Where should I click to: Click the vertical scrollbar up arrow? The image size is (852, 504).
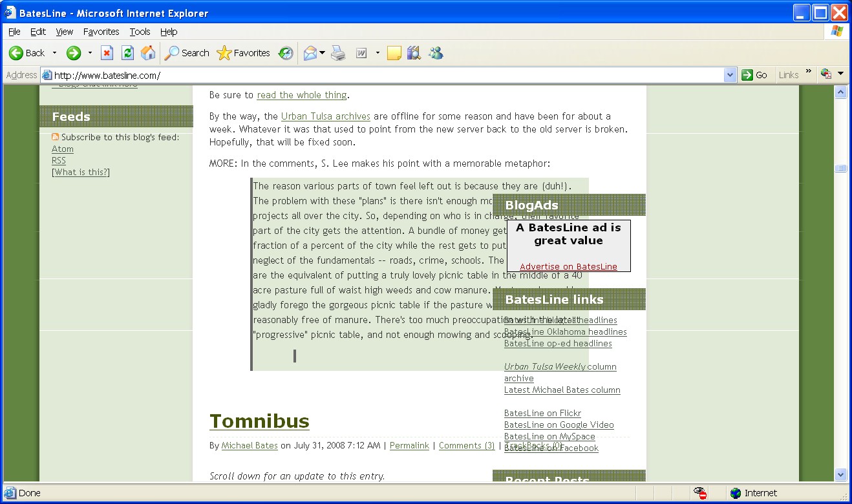(x=841, y=92)
